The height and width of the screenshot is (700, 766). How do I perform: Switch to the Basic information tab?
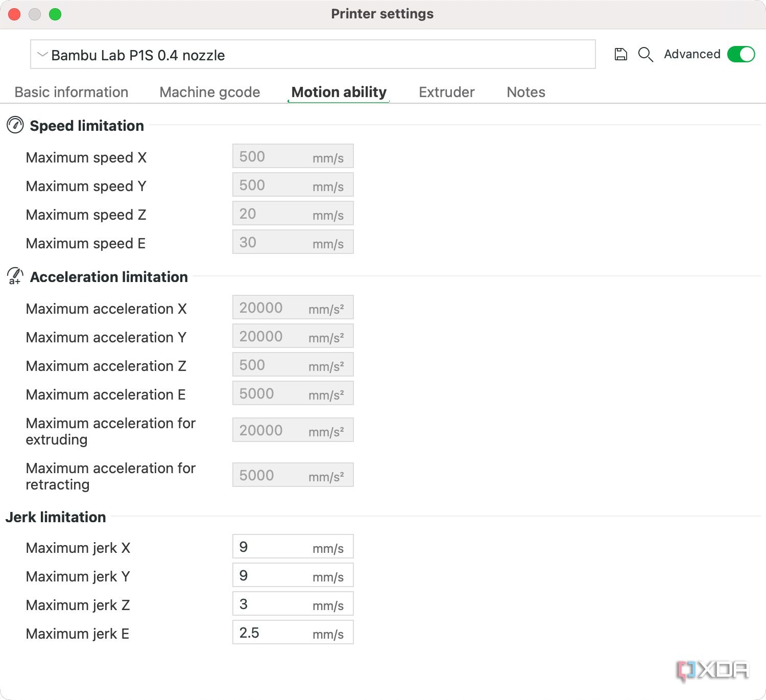[71, 92]
